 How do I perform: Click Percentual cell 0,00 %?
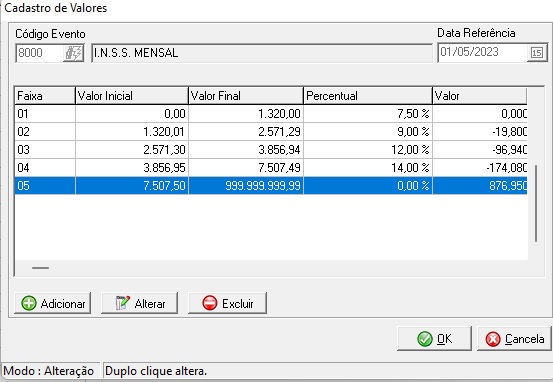(x=368, y=186)
